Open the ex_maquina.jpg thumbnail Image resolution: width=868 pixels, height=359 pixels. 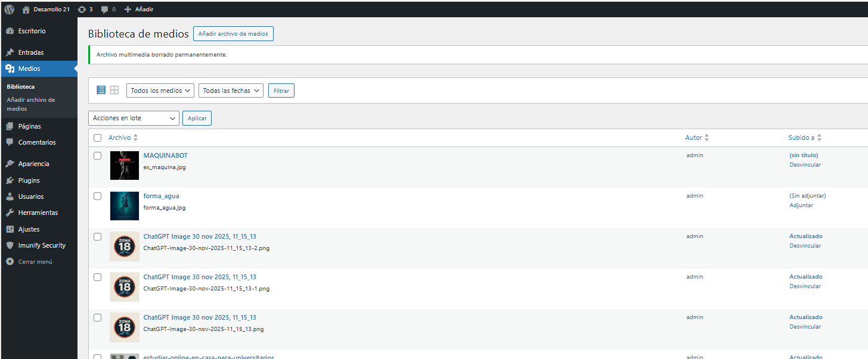pyautogui.click(x=124, y=166)
